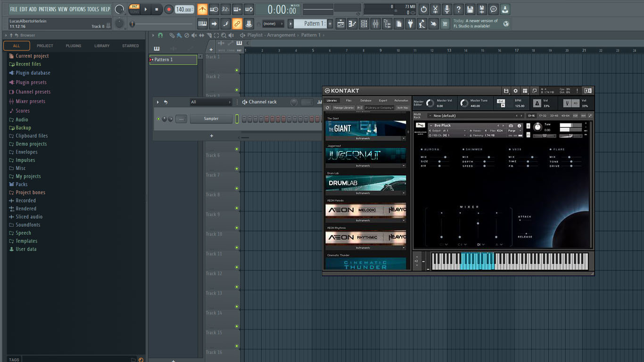Select the STARRED tab in the browser
The height and width of the screenshot is (362, 644).
pos(131,46)
